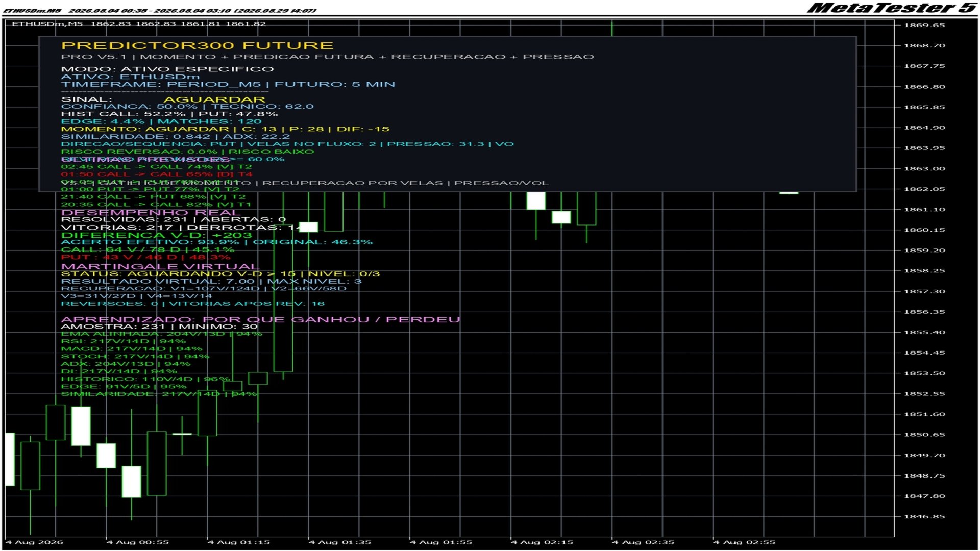Click the MetaTester 5 logo text
Image resolution: width=980 pixels, height=551 pixels.
[x=892, y=8]
